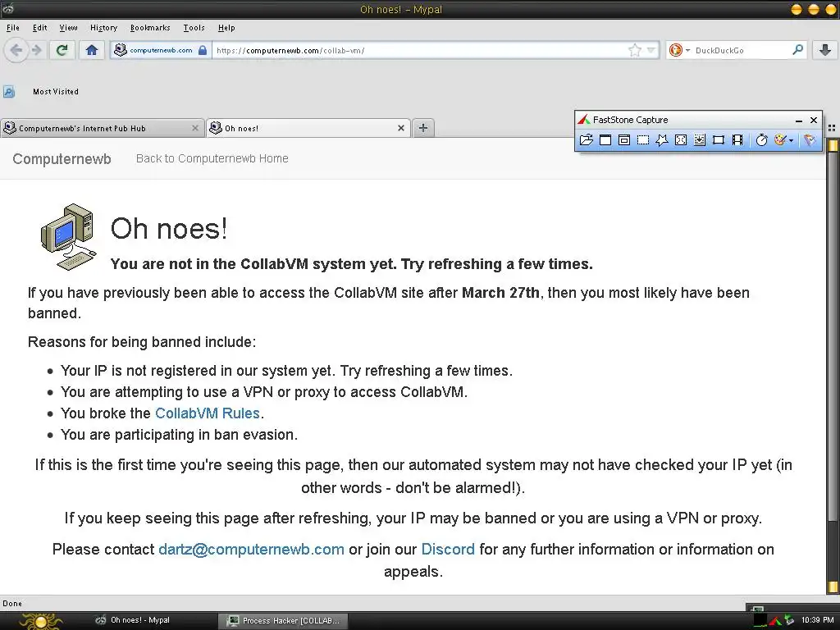Reload the current page
840x630 pixels.
pyautogui.click(x=62, y=50)
